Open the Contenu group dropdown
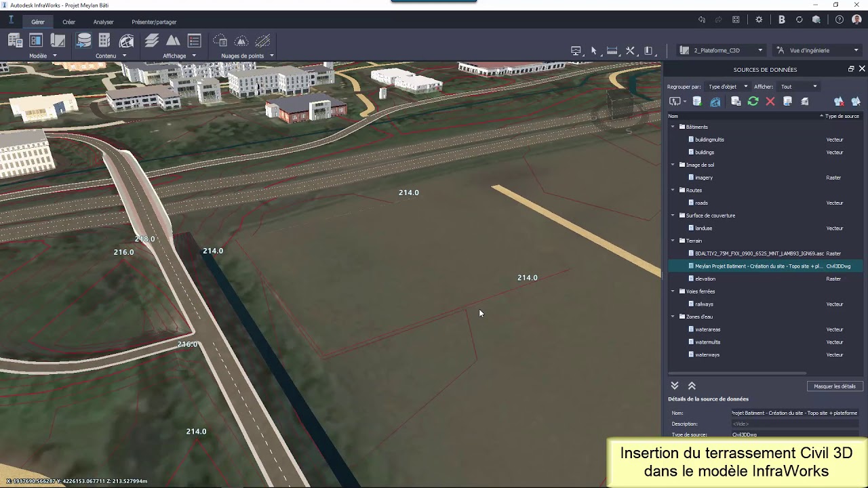 124,56
